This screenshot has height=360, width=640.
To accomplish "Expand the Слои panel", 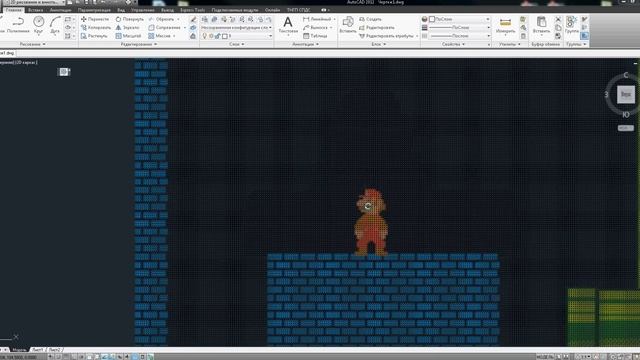I will [237, 44].
